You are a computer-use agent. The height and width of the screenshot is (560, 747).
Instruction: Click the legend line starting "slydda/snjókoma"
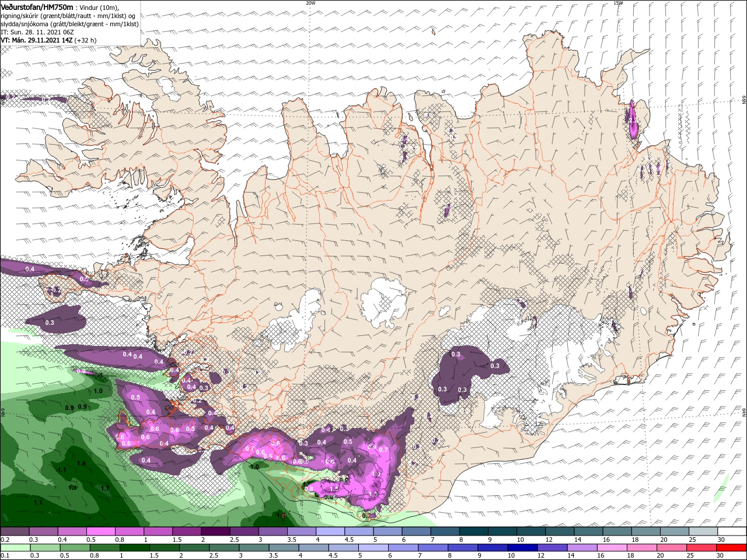click(69, 24)
